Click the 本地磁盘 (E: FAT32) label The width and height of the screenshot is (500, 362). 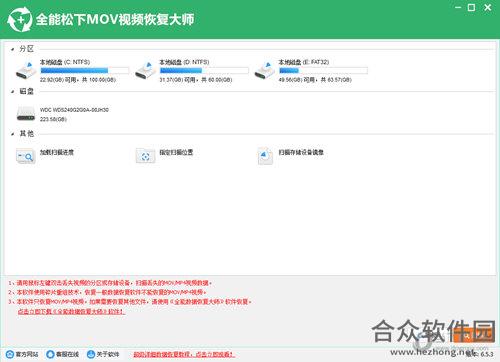304,62
